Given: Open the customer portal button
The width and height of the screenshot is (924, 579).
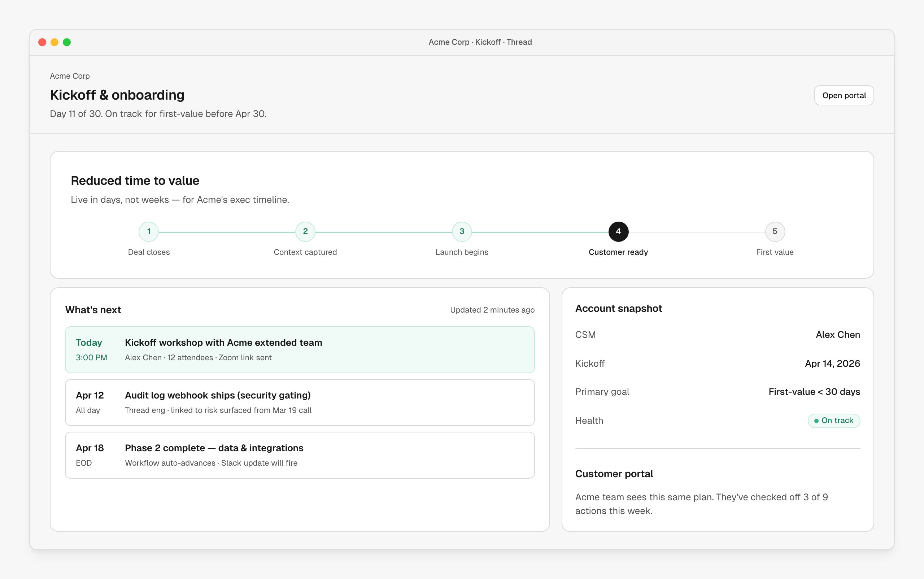Looking at the screenshot, I should [844, 95].
